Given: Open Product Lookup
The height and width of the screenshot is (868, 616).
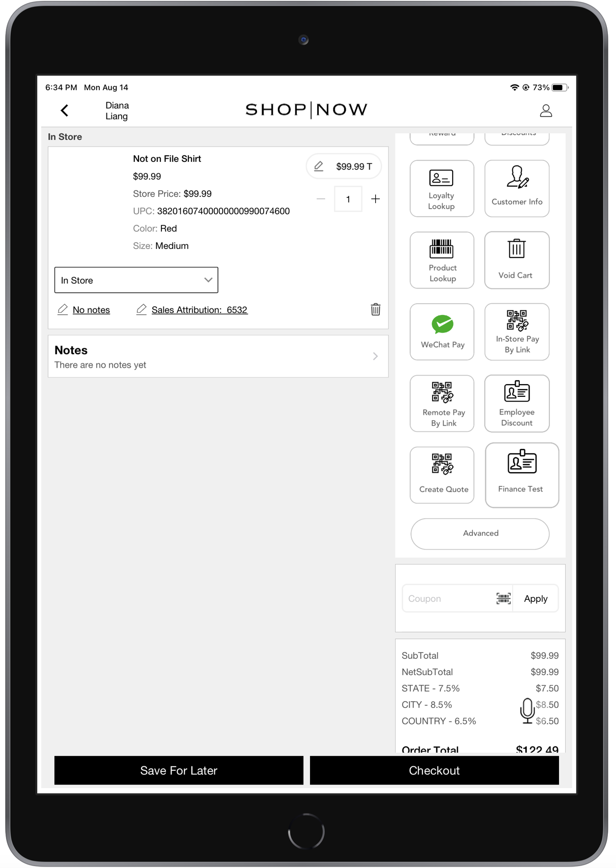Looking at the screenshot, I should point(441,260).
